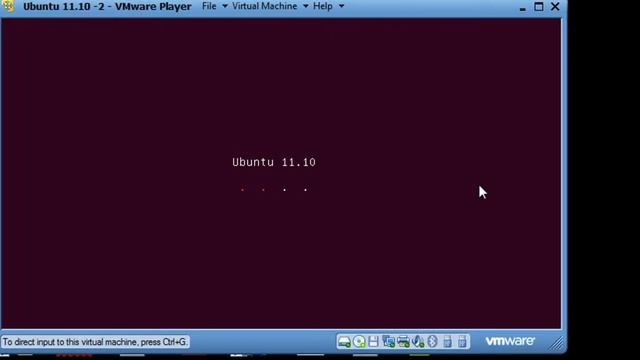Click the 'Ubuntu 11.10 -2 - VMware Player' title

tap(107, 6)
